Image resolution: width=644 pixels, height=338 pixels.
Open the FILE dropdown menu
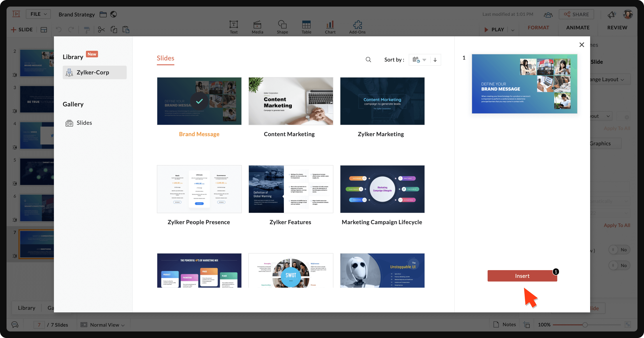click(x=39, y=14)
